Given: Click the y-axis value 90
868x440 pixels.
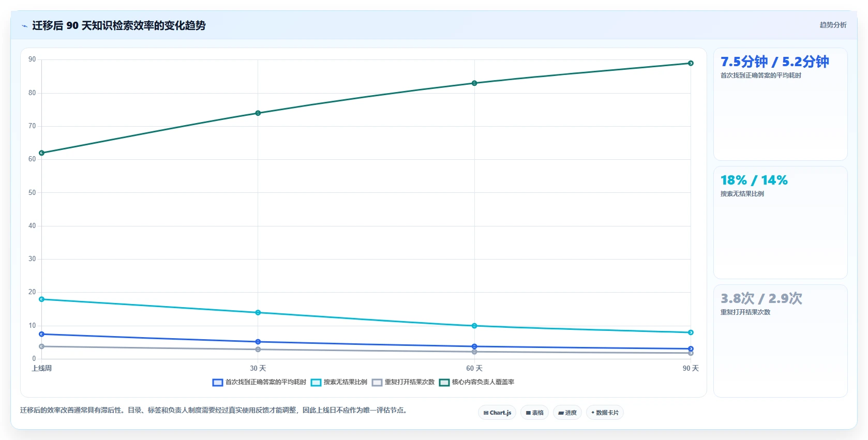Looking at the screenshot, I should [x=32, y=59].
